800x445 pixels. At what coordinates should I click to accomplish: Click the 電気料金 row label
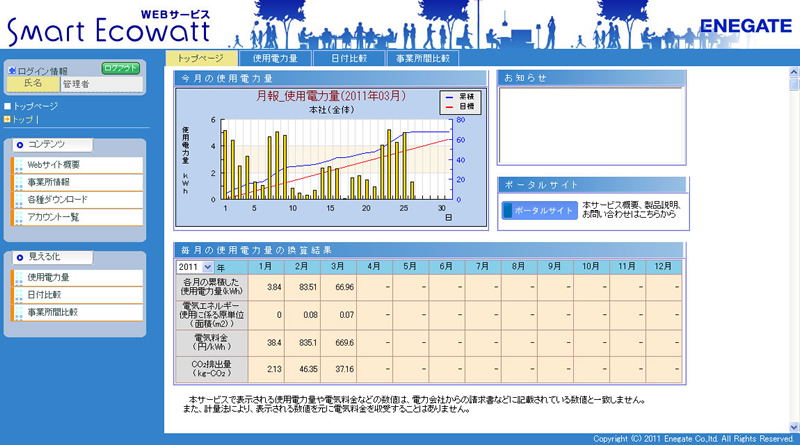pyautogui.click(x=212, y=342)
